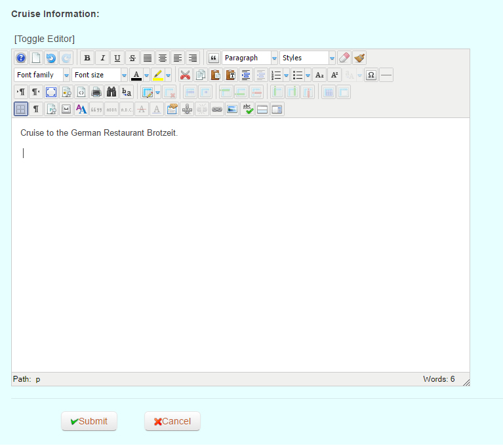Screen dimensions: 503x448
Task: Open the yellow highlight color picker arrow
Action: point(168,75)
